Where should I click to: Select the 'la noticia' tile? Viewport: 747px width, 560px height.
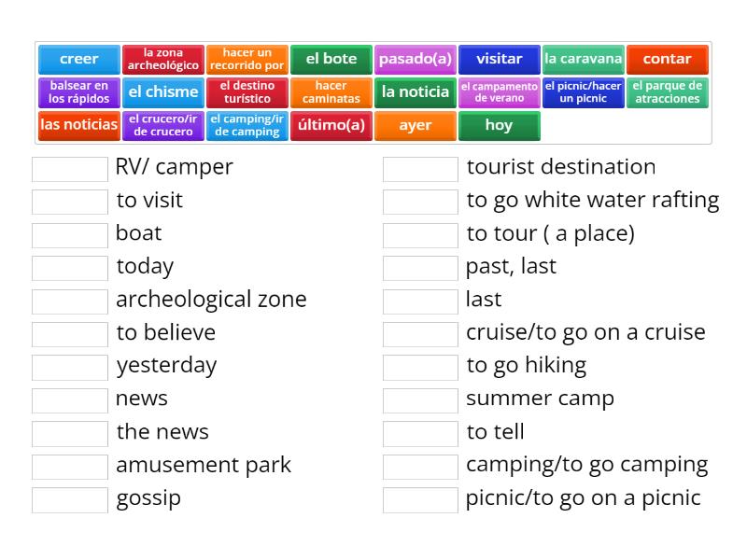tap(416, 92)
